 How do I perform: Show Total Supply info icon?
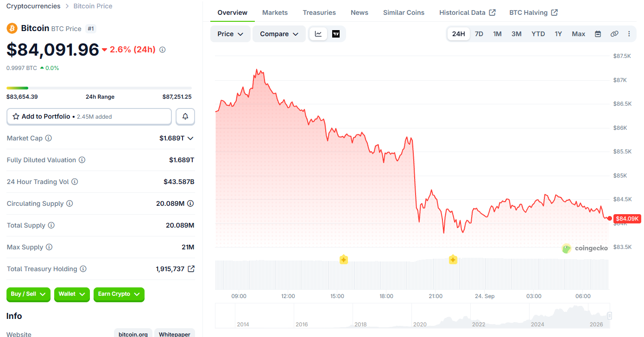pyautogui.click(x=51, y=225)
